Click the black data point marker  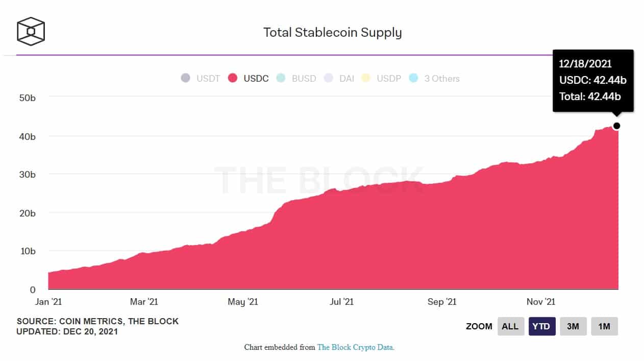(x=616, y=126)
